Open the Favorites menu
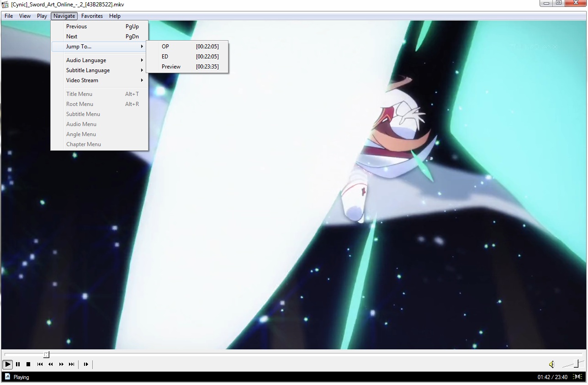The image size is (588, 385). pyautogui.click(x=92, y=16)
